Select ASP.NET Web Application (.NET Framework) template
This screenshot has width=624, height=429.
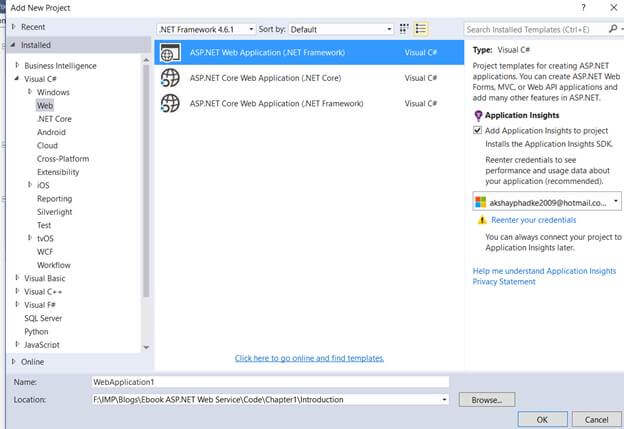pyautogui.click(x=309, y=53)
